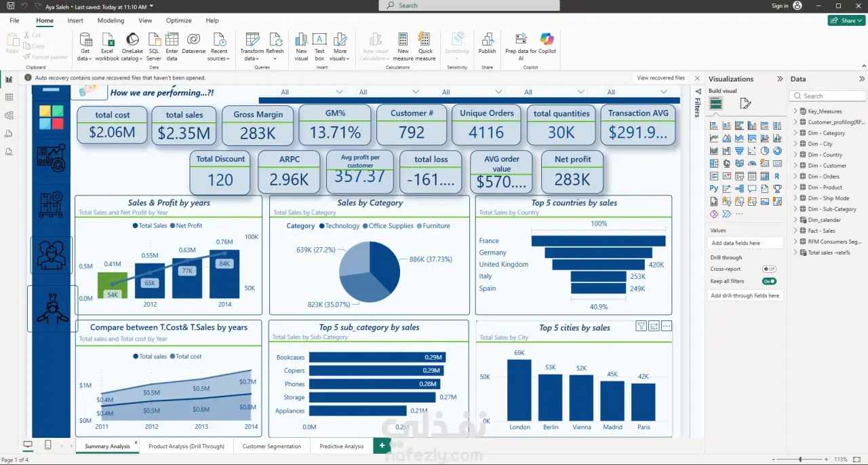Select the Format visual pane icon
This screenshot has height=465, width=868.
[745, 103]
